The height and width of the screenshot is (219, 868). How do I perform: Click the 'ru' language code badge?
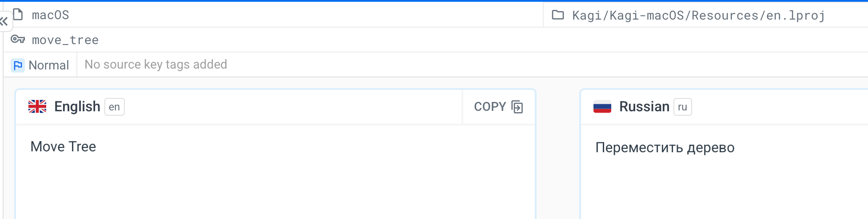682,107
